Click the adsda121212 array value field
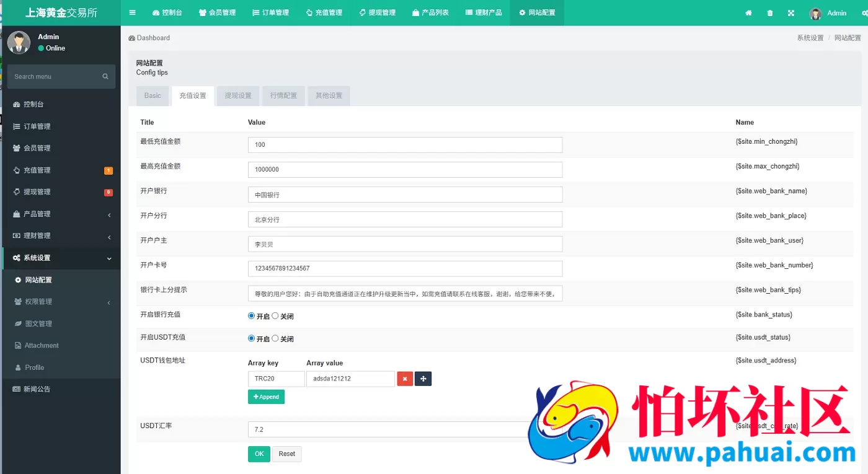Viewport: 868px width, 474px height. coord(350,379)
